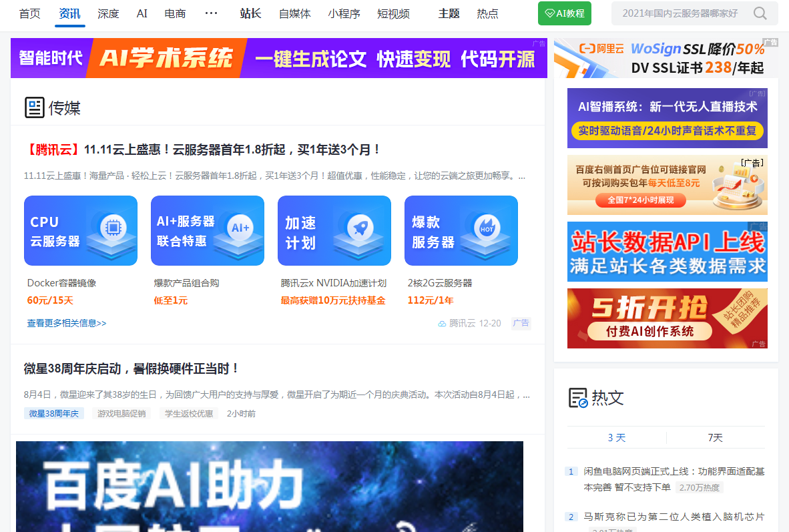Open the 百度右侧首页广告位 banner
Screen dimensions: 789x532
[x=668, y=185]
